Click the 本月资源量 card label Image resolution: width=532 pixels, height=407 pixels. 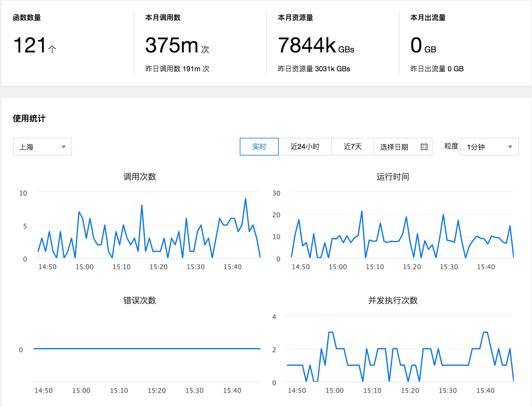pos(295,18)
